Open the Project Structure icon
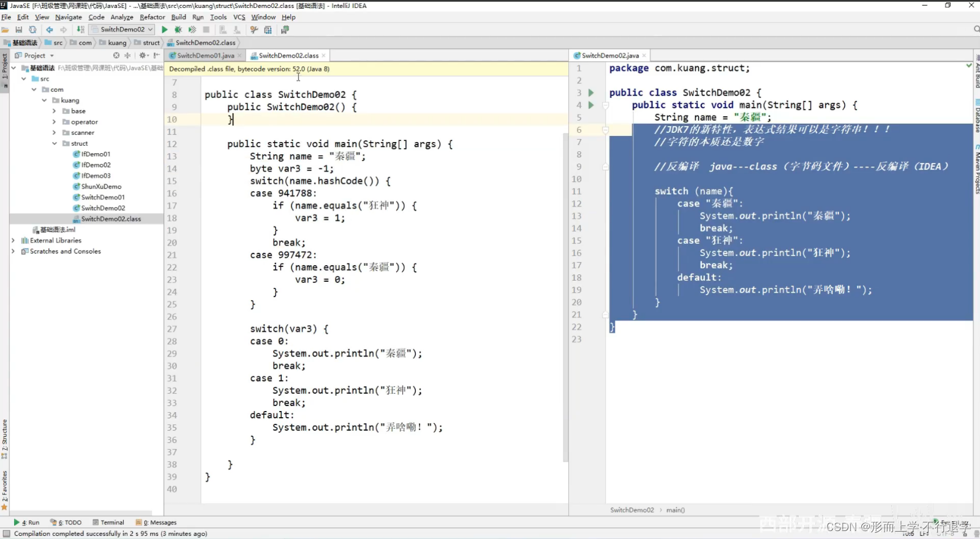 coord(268,29)
